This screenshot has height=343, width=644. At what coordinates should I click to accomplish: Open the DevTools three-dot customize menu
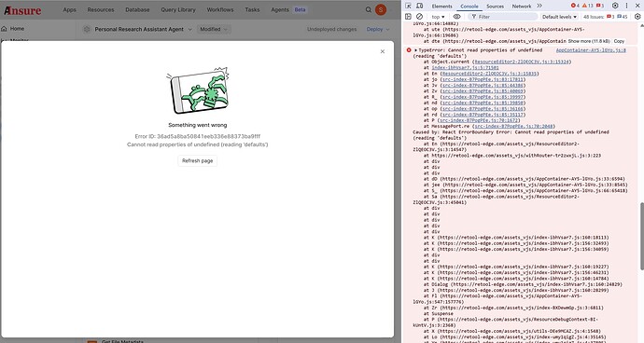627,6
